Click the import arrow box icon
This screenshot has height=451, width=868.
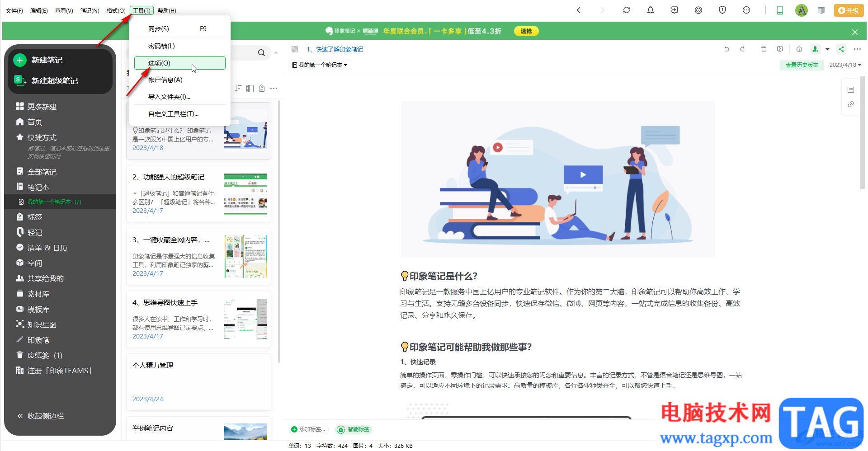(675, 10)
